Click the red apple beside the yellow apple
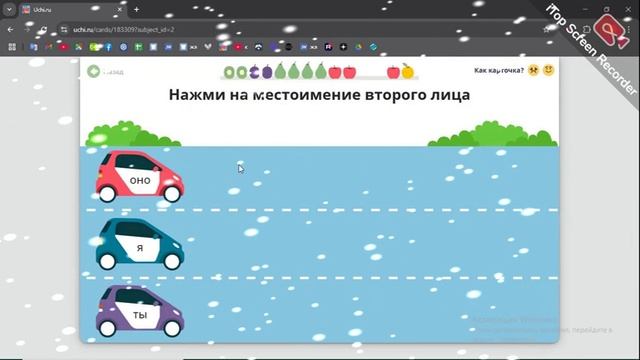This screenshot has height=360, width=640. pos(393,72)
